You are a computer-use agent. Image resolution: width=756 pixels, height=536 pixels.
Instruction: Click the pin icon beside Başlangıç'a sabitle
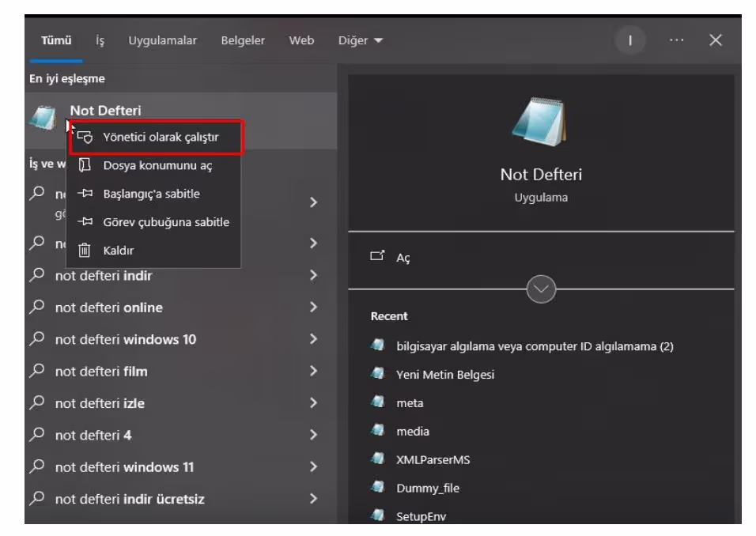pyautogui.click(x=85, y=194)
